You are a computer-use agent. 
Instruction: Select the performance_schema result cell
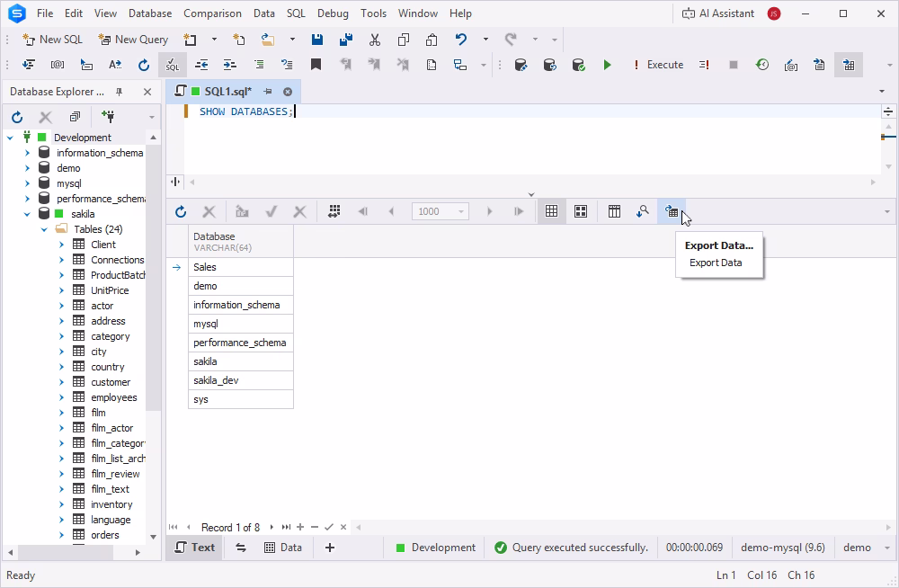[x=241, y=343]
